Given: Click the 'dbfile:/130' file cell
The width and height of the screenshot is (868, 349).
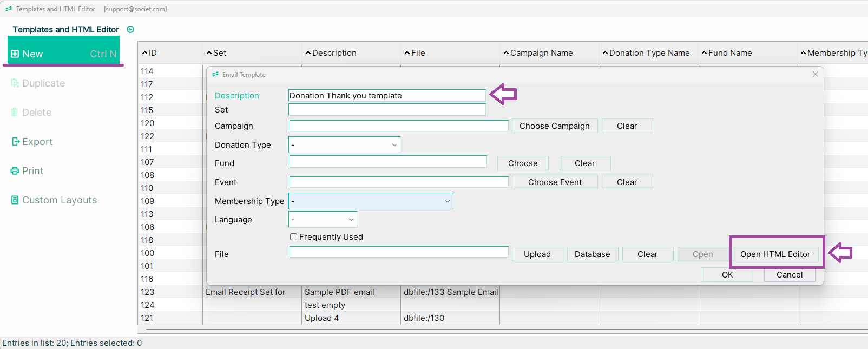Looking at the screenshot, I should tap(424, 318).
